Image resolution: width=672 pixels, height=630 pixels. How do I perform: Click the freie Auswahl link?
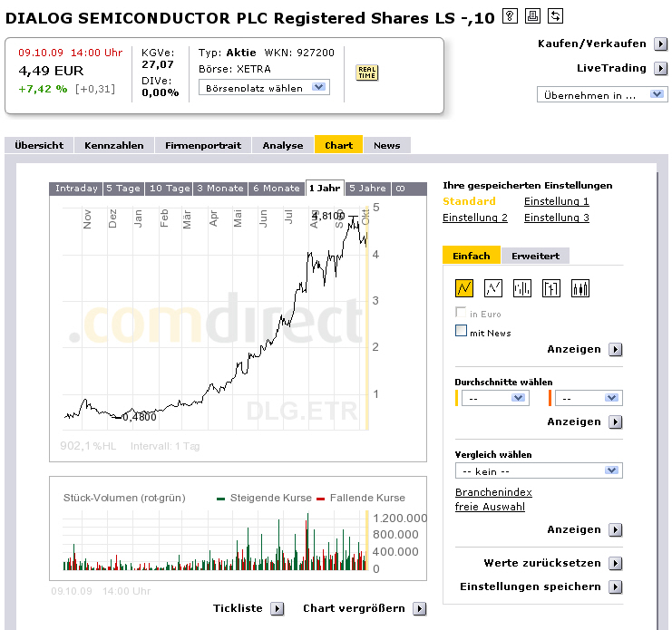click(x=490, y=507)
